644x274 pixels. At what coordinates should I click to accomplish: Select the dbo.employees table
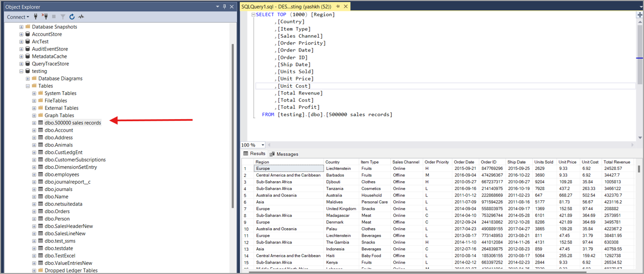tap(62, 174)
